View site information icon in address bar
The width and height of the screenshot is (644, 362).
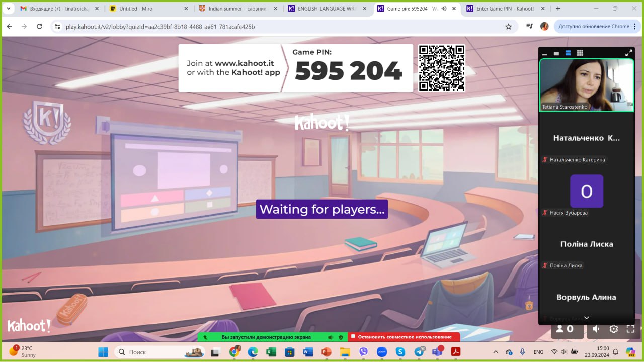click(x=57, y=26)
